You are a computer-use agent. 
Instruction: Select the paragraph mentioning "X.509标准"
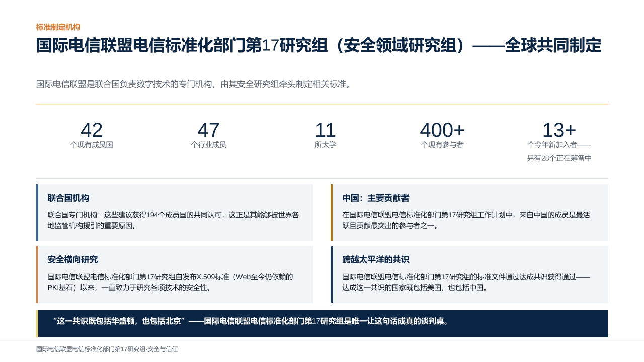point(171,282)
